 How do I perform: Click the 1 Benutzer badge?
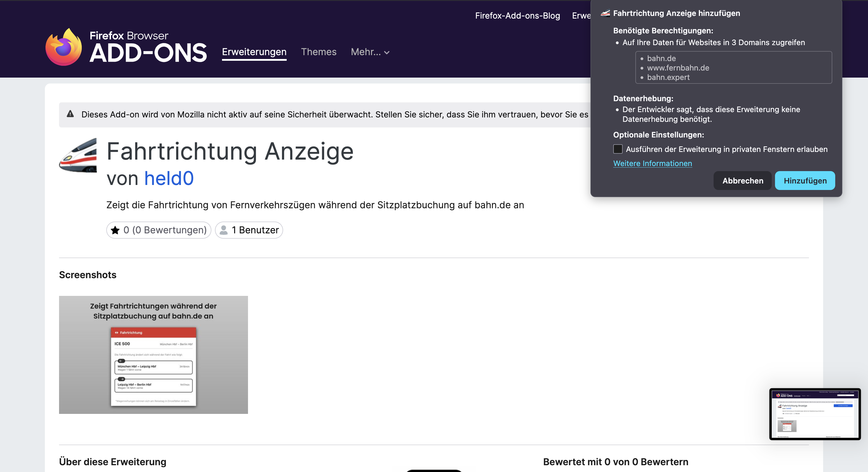pos(249,230)
